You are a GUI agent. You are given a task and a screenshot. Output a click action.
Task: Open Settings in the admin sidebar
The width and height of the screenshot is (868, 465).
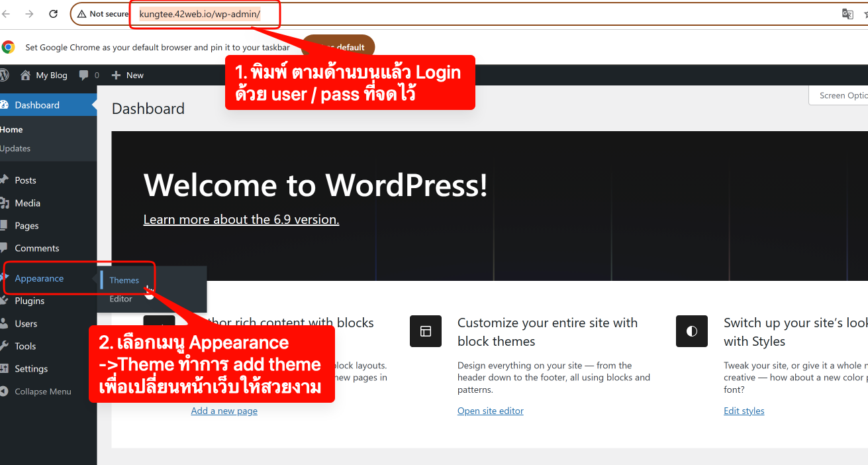[31, 368]
